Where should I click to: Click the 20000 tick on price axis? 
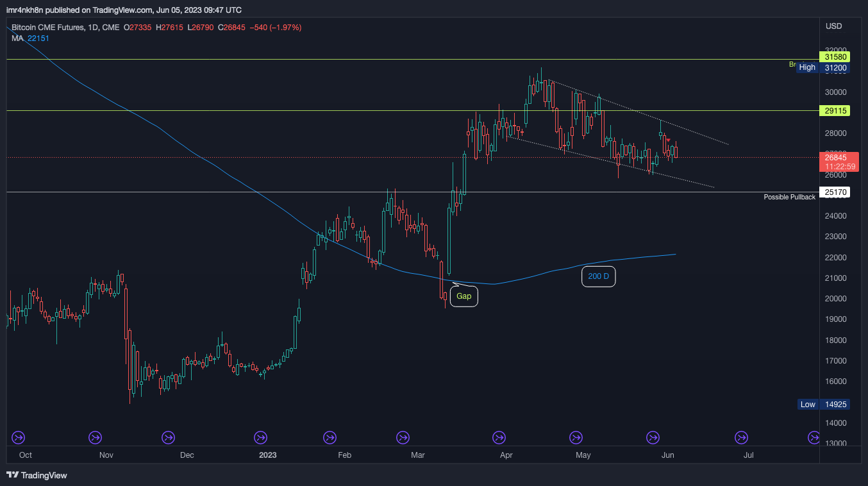click(x=837, y=299)
